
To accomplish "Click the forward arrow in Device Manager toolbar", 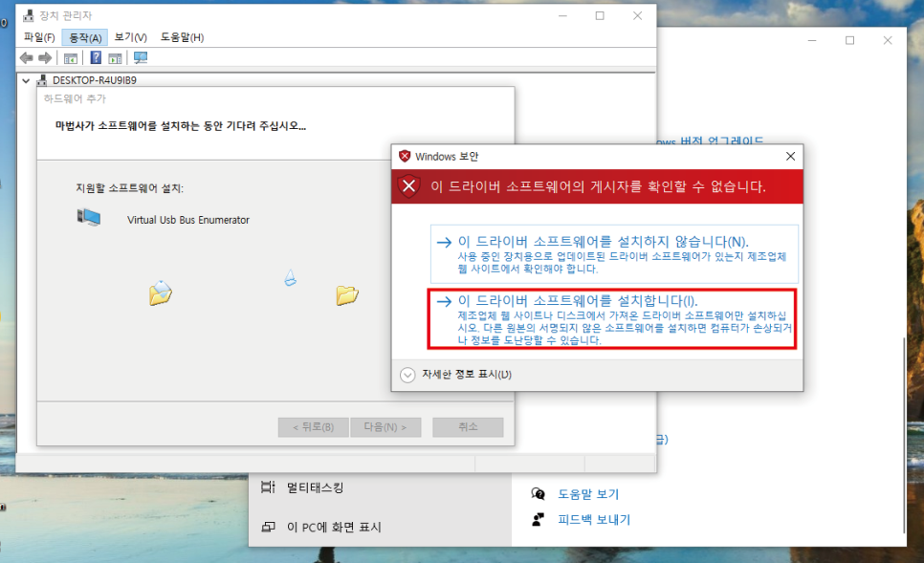I will pos(45,57).
